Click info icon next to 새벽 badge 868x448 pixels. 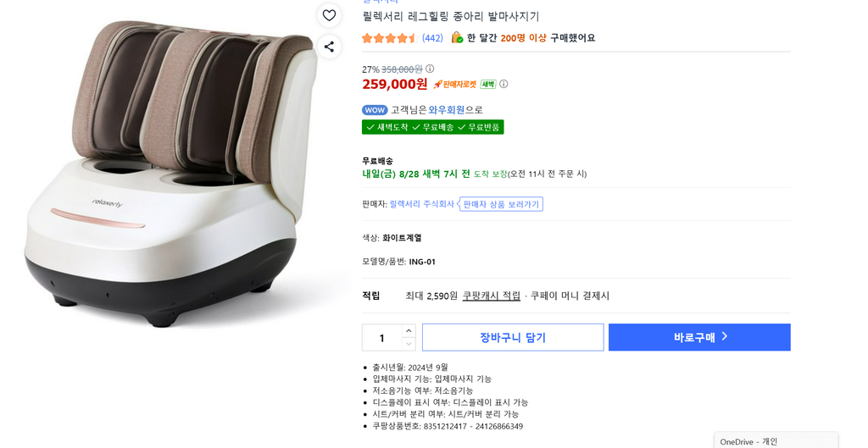[504, 84]
